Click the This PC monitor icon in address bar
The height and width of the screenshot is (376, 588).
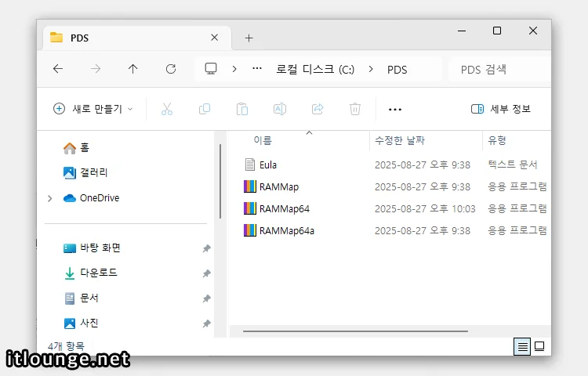pos(211,68)
